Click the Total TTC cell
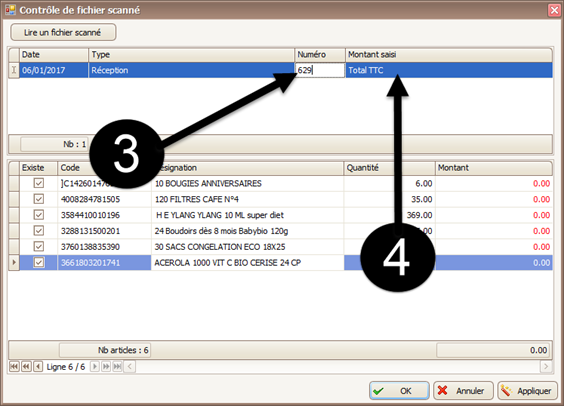This screenshot has width=566, height=409. [449, 70]
